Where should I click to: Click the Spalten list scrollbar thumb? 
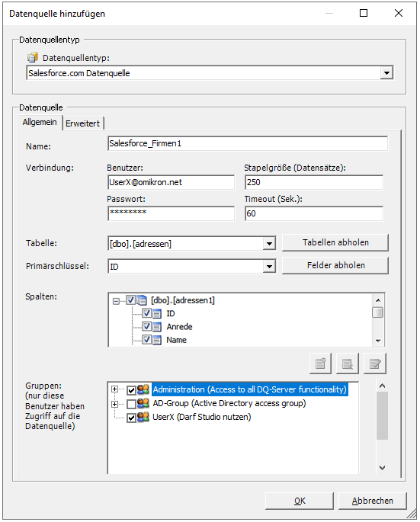click(x=378, y=312)
